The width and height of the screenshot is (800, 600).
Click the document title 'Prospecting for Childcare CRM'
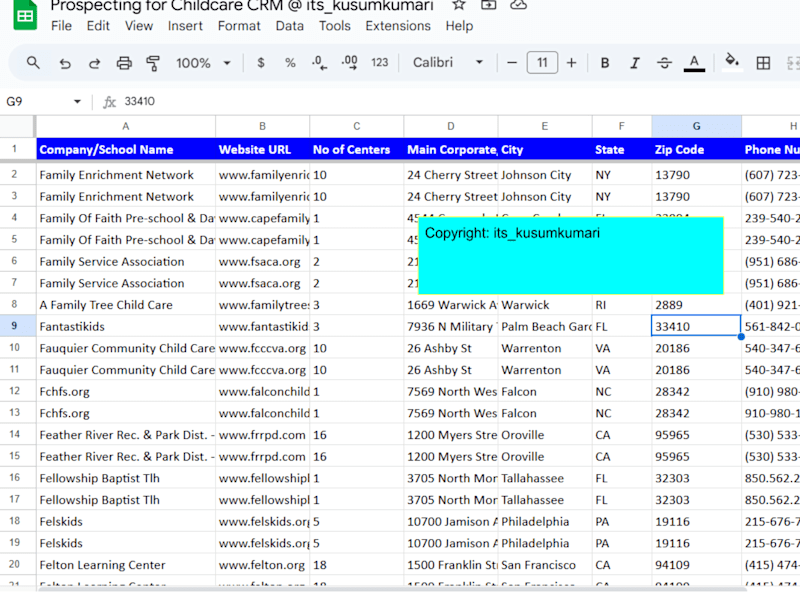[x=166, y=6]
